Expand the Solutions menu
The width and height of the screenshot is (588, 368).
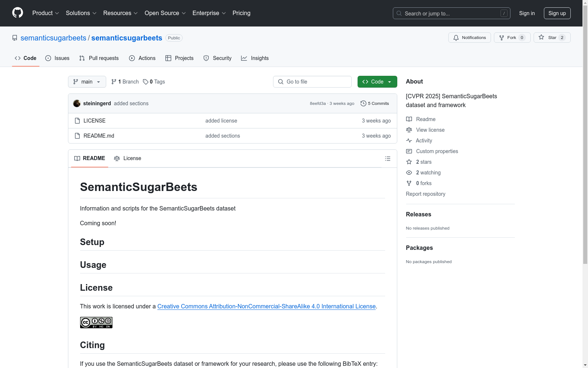coord(81,13)
